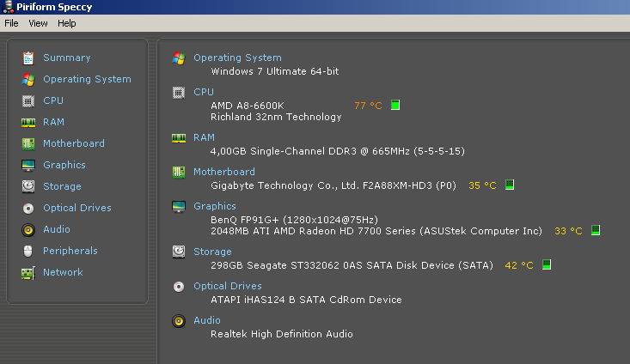Open the View menu
The height and width of the screenshot is (364, 630).
click(38, 23)
